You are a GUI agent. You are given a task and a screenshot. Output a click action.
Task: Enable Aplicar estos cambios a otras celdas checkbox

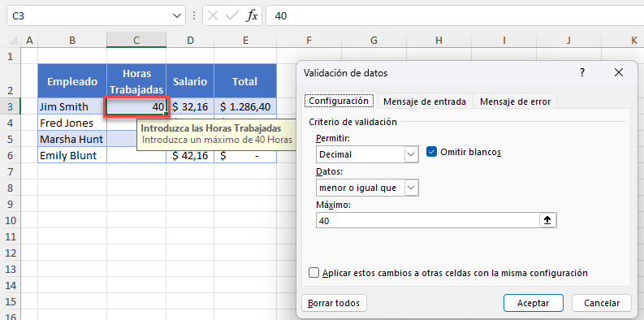tap(313, 273)
